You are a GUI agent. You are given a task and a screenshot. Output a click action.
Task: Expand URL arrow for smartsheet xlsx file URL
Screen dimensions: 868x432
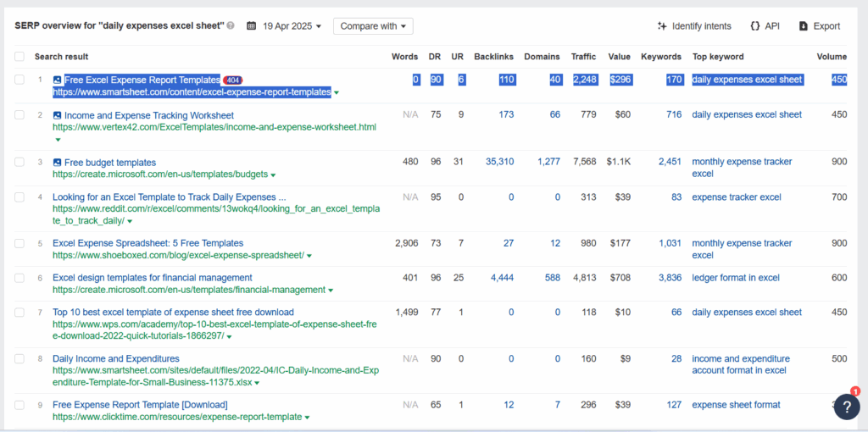pos(257,383)
